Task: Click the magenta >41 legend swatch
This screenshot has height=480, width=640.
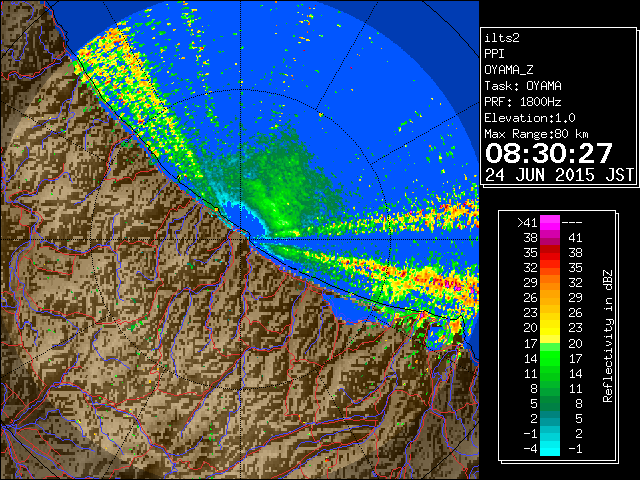Action: tap(550, 222)
